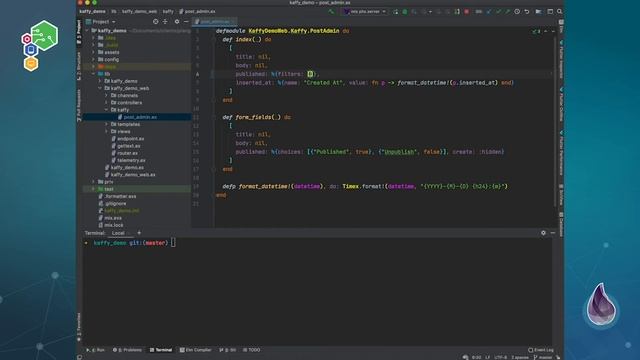Click the LF line separator in status bar
Image resolution: width=640 pixels, height=360 pixels.
487,357
